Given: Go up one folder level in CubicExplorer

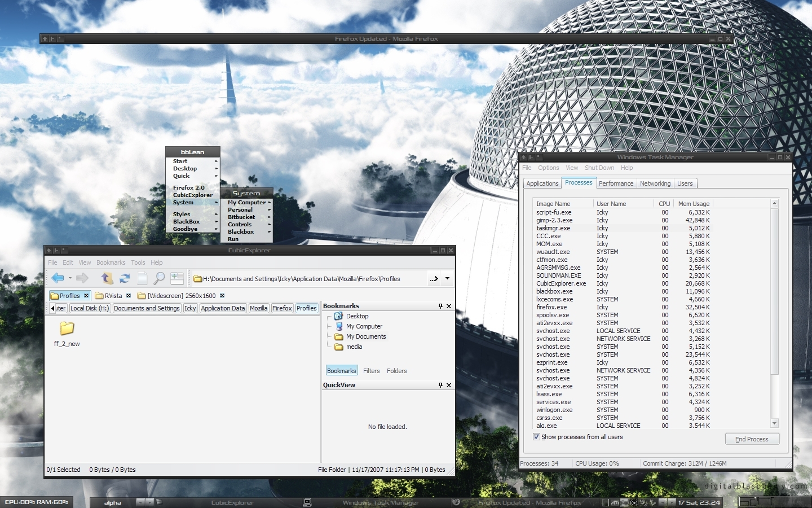Looking at the screenshot, I should (x=107, y=278).
